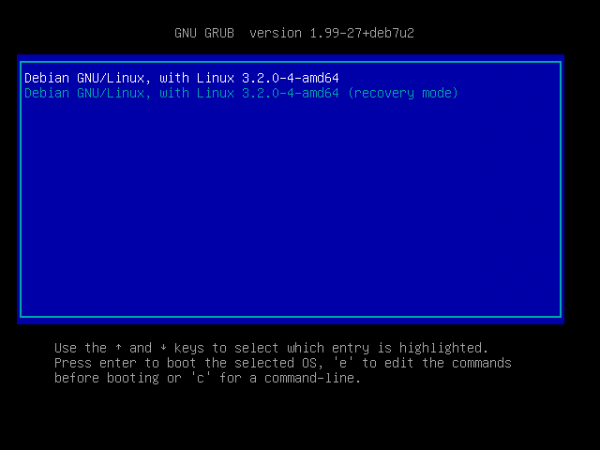Click the 'e' edit key hint
600x450 pixels.
coord(343,363)
